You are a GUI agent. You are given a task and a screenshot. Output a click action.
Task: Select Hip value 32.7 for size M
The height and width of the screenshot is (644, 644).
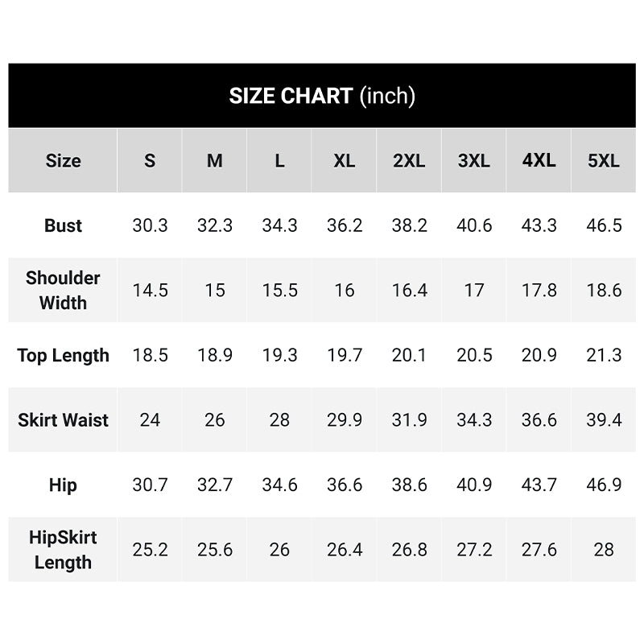pos(215,485)
